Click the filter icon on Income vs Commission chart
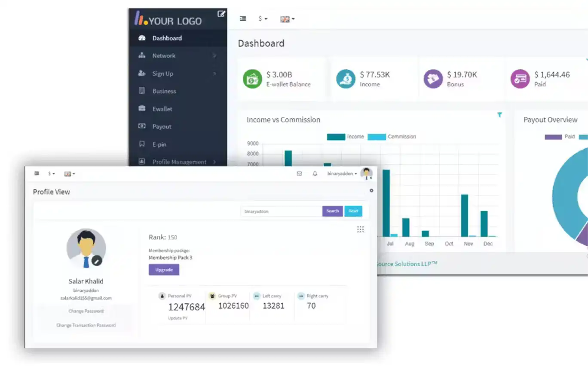The width and height of the screenshot is (588, 370). (499, 115)
